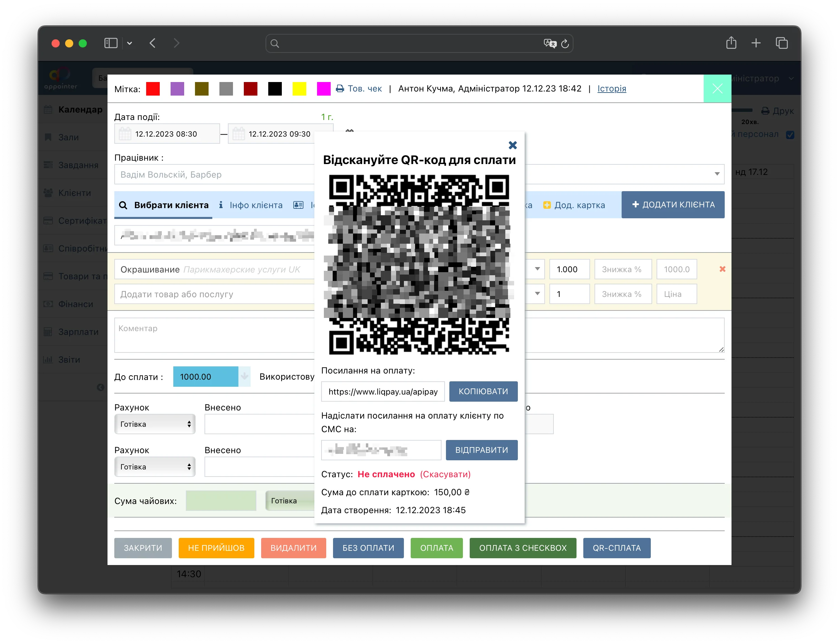Click the QR code image
The width and height of the screenshot is (839, 644).
419,265
